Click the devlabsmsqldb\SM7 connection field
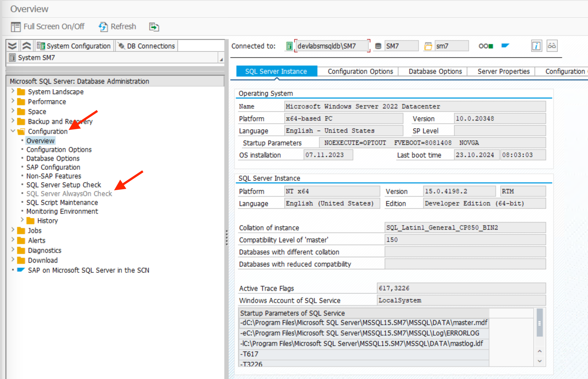 click(332, 46)
